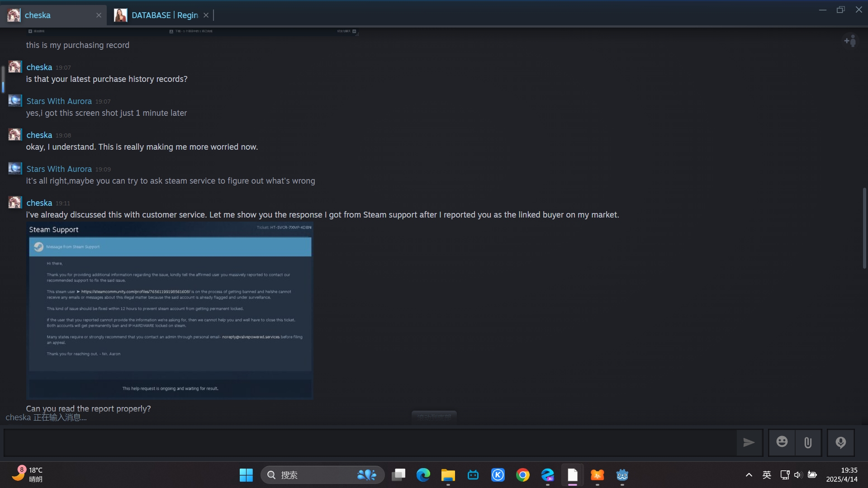The width and height of the screenshot is (868, 488).
Task: Click Stars With Aurora avatar at 19:07
Action: pos(15,101)
